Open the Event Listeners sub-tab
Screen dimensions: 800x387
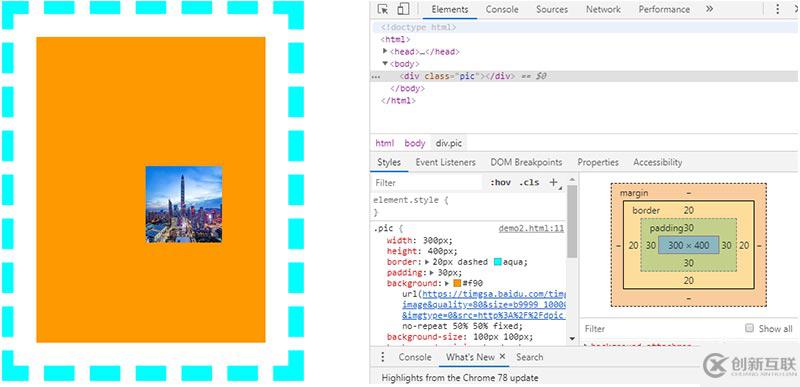click(445, 162)
